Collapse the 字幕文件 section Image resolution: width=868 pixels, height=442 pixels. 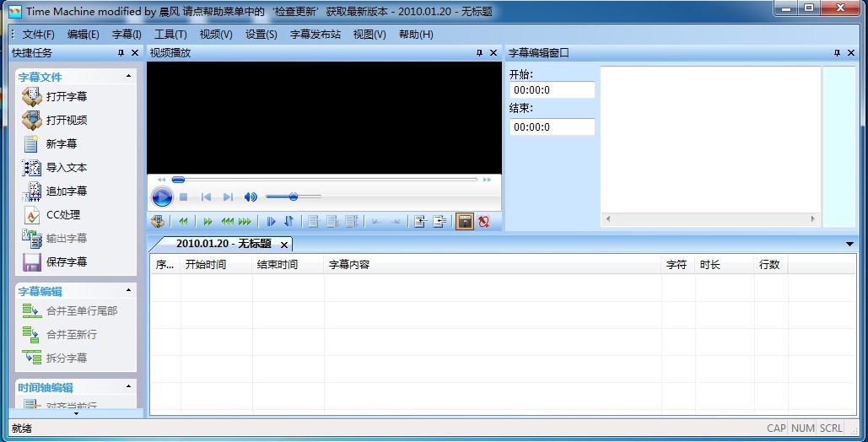point(128,77)
